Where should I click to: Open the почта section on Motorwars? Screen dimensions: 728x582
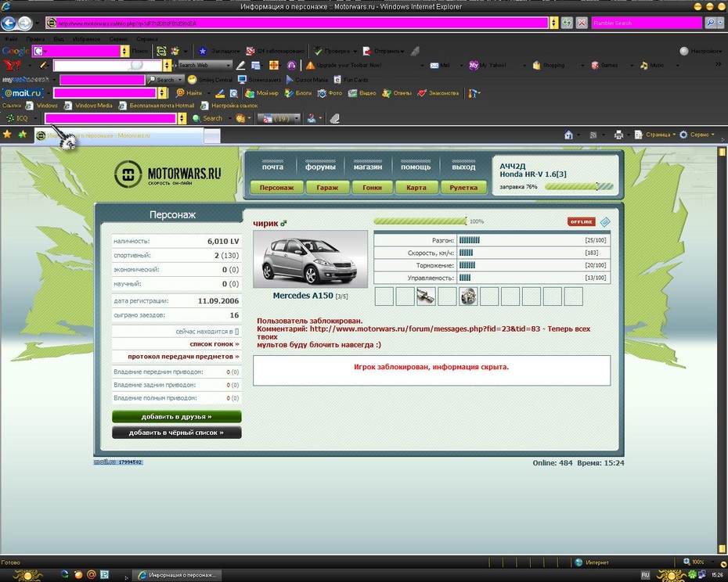click(x=272, y=167)
